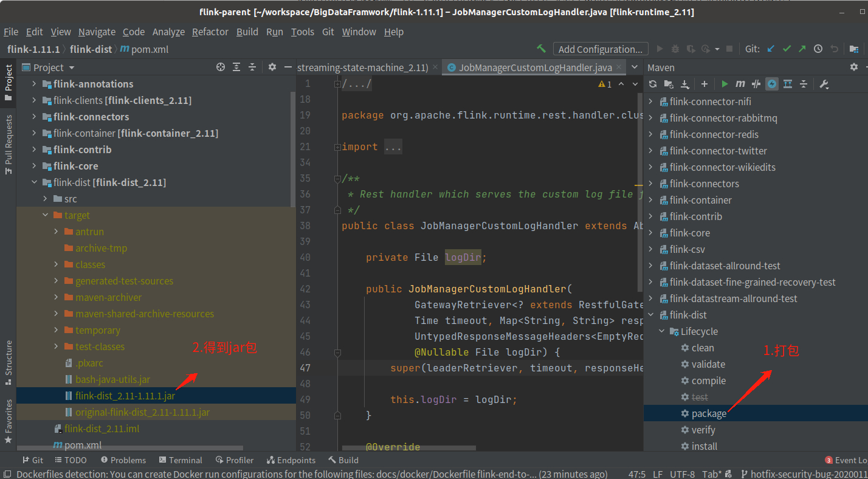The height and width of the screenshot is (479, 868).
Task: Toggle the Structure tool window
Action: (x=9, y=362)
